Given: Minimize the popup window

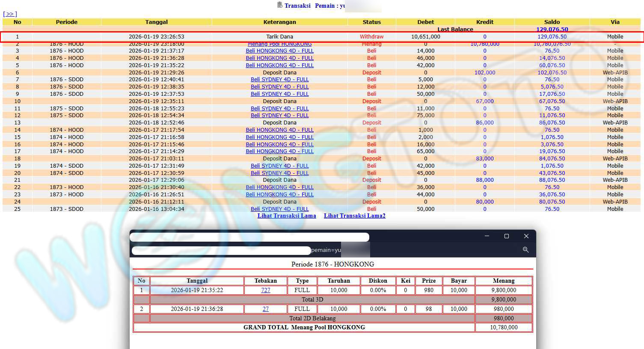Looking at the screenshot, I should click(487, 236).
